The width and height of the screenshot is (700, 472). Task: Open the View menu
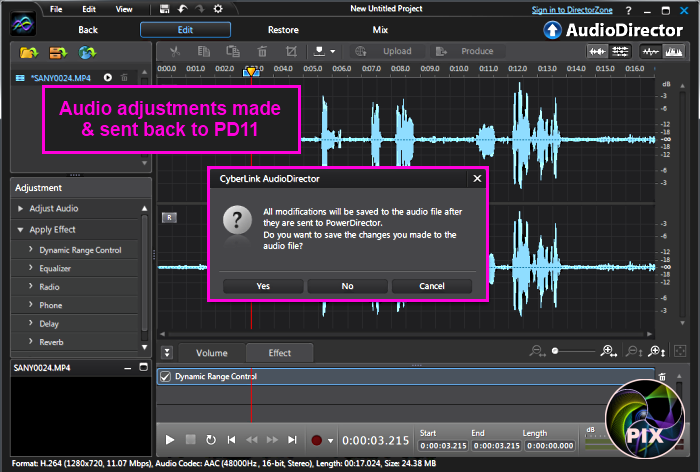point(124,9)
